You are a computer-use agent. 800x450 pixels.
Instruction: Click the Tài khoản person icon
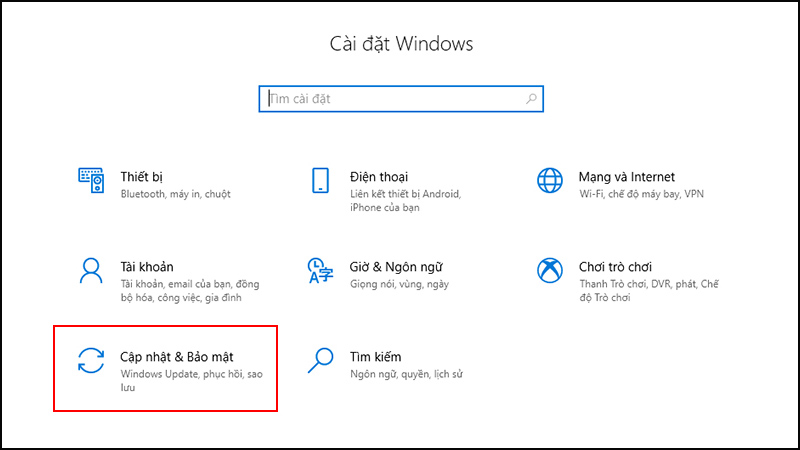91,270
